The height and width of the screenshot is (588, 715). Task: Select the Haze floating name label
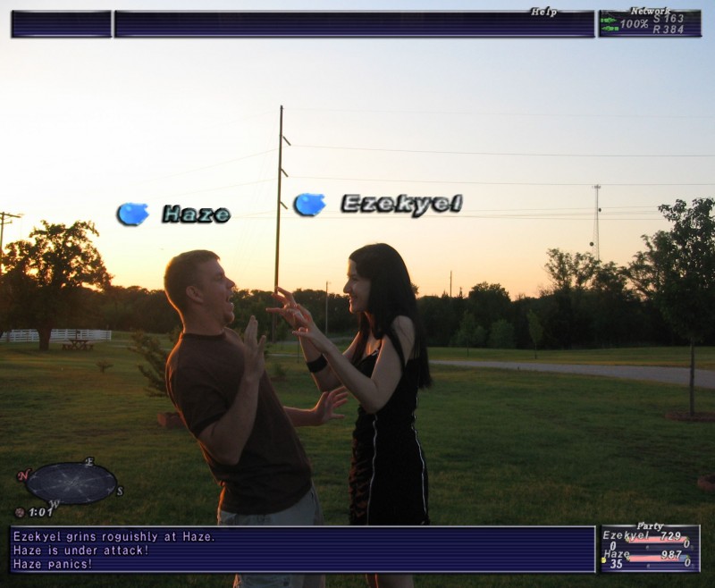(197, 214)
